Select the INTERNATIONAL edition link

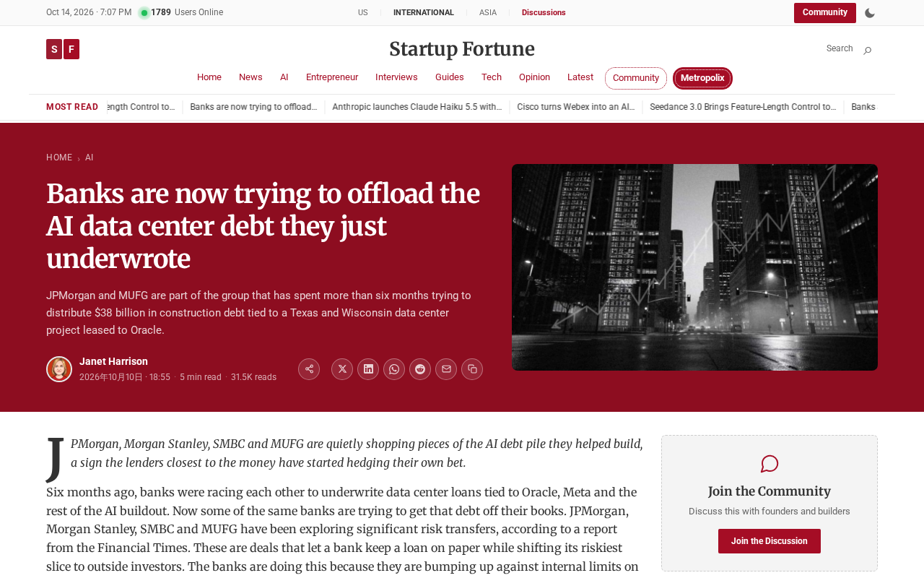(x=424, y=13)
